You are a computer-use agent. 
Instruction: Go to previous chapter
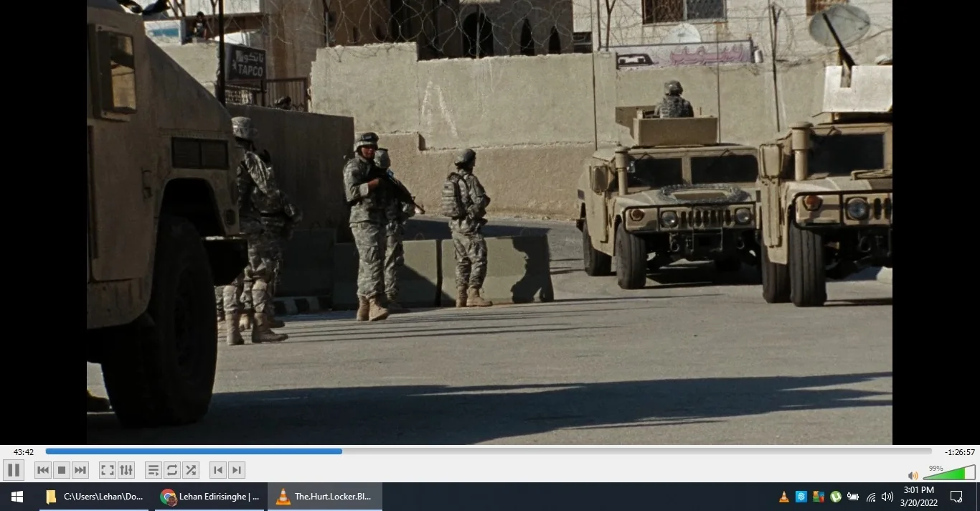pyautogui.click(x=218, y=470)
